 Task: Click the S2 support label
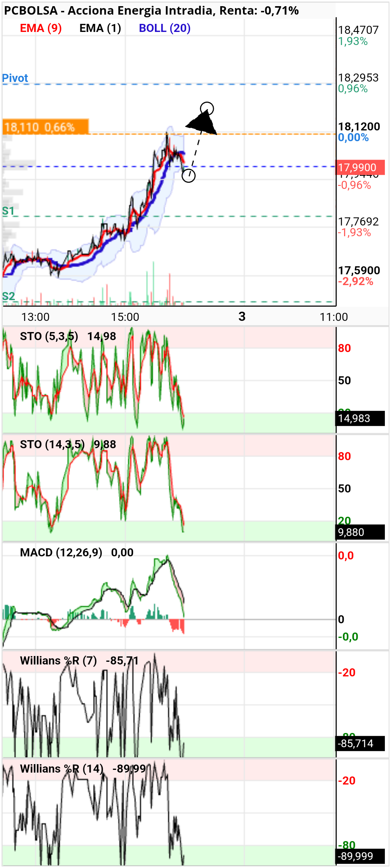[8, 296]
